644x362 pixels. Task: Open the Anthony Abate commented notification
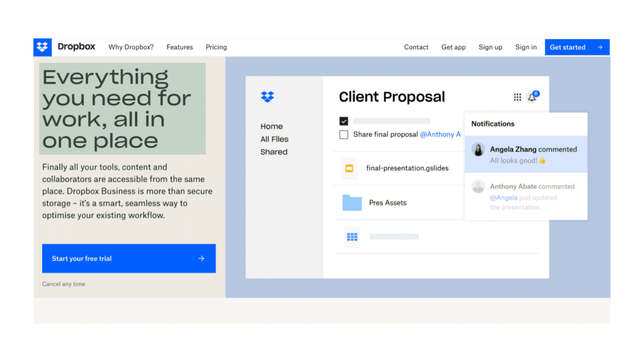pos(526,196)
